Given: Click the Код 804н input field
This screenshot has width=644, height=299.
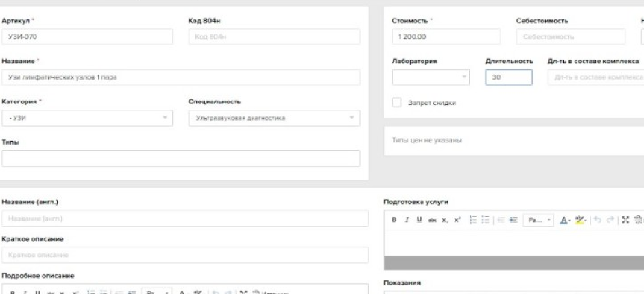Looking at the screenshot, I should [274, 37].
